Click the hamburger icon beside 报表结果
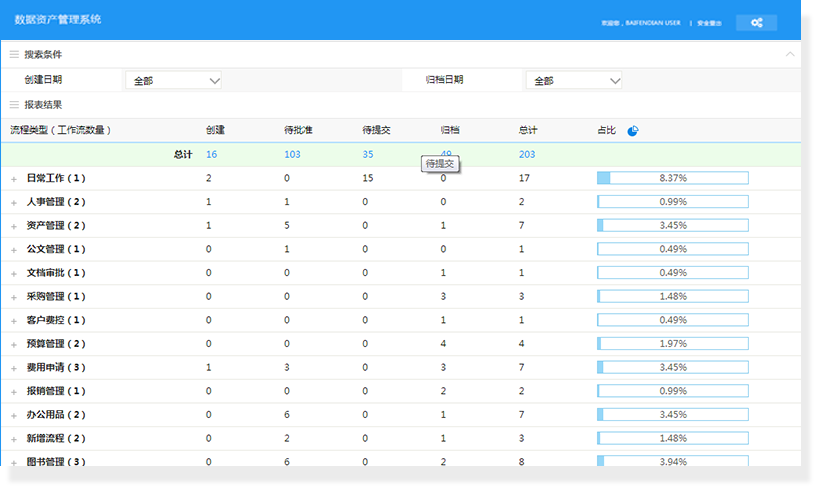Viewport: 814px width, 486px height. pyautogui.click(x=14, y=104)
